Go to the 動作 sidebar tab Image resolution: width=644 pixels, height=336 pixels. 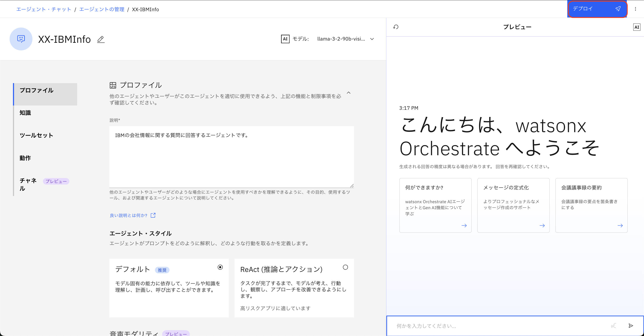(x=25, y=158)
